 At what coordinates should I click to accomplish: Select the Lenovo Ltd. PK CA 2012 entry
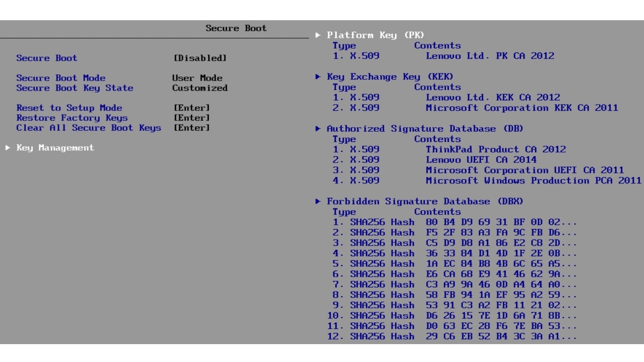490,56
